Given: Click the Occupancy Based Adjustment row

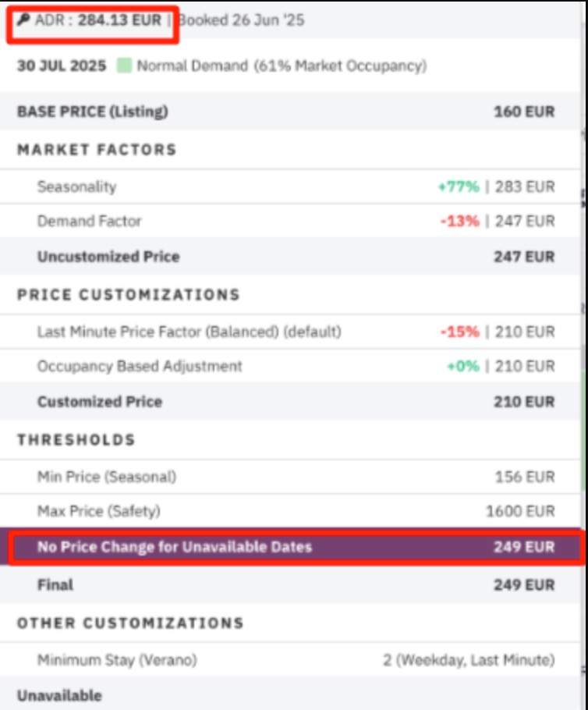Looking at the screenshot, I should coord(290,366).
